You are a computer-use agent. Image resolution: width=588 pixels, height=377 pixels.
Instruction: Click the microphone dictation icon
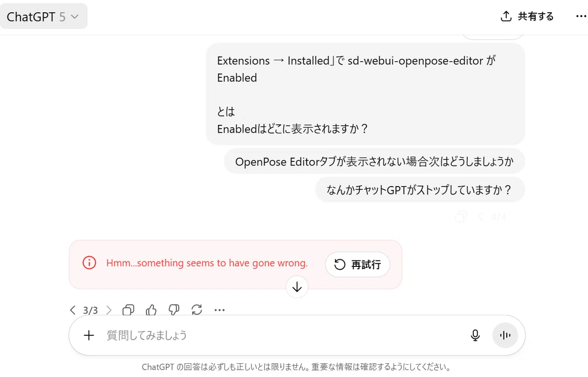[475, 335]
